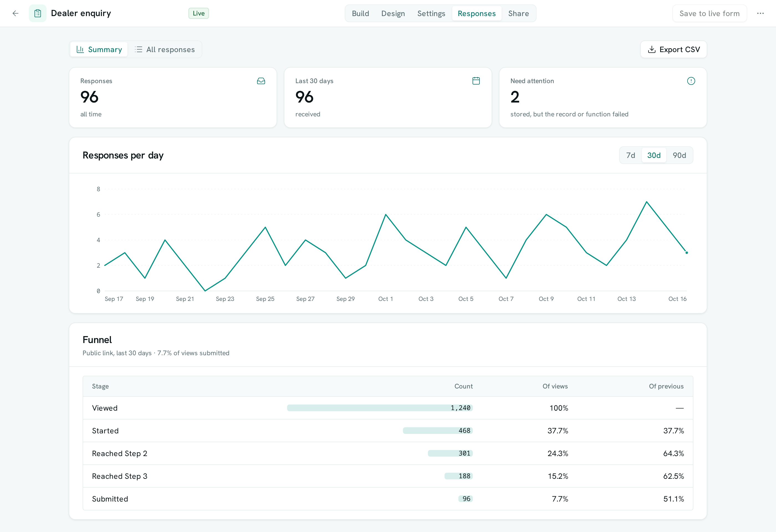This screenshot has width=776, height=532.
Task: Click the Dealer enquiry form clipboard icon
Action: pyautogui.click(x=38, y=13)
